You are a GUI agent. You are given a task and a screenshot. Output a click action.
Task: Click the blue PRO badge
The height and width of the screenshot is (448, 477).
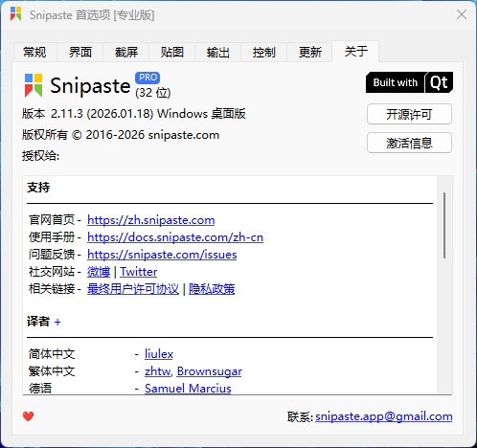148,78
